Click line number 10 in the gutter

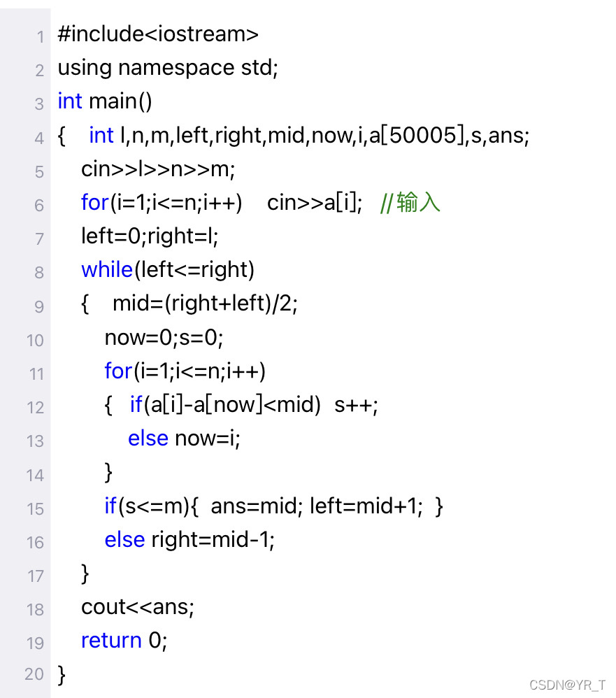click(35, 341)
